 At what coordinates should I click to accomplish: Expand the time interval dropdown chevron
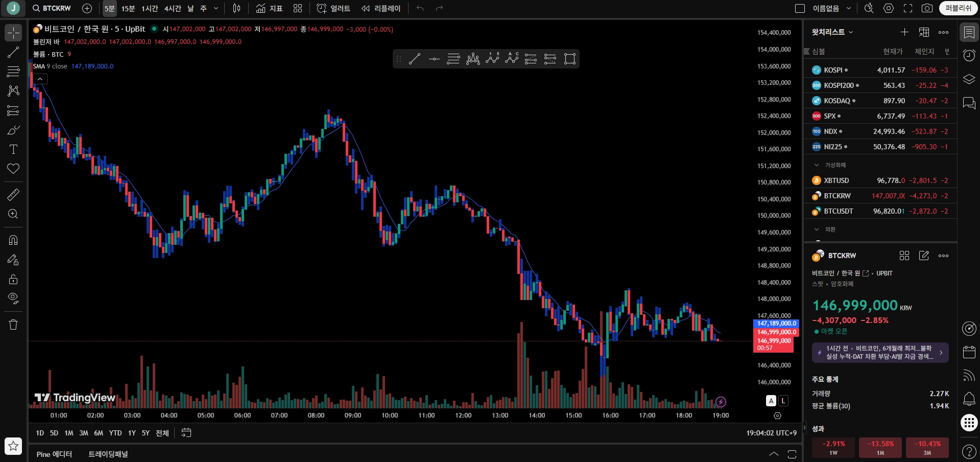[x=216, y=8]
